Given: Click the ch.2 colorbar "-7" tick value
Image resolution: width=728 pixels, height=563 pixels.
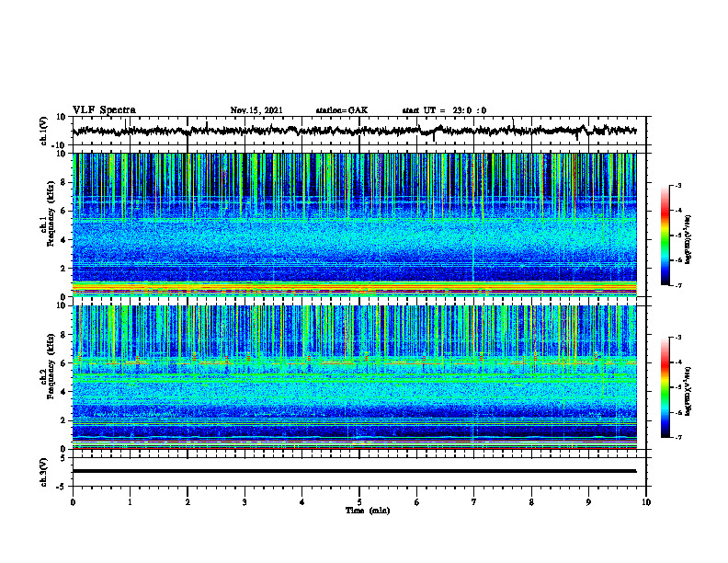Looking at the screenshot, I should (678, 437).
